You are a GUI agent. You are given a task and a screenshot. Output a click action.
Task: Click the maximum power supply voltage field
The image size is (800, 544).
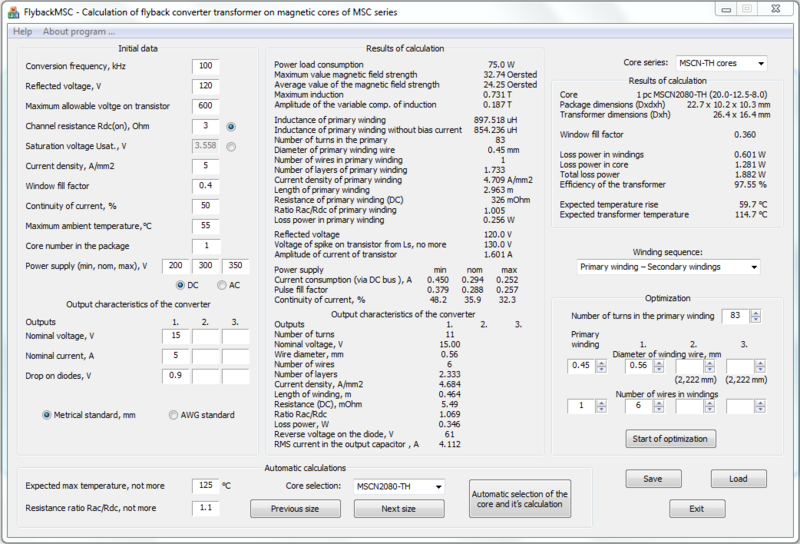[235, 265]
